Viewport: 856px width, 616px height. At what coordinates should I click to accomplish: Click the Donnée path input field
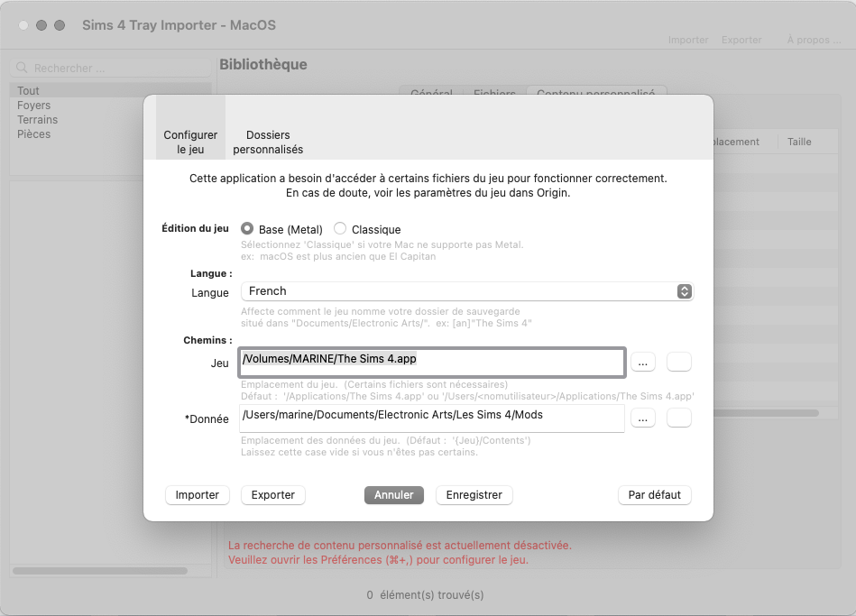(x=432, y=418)
